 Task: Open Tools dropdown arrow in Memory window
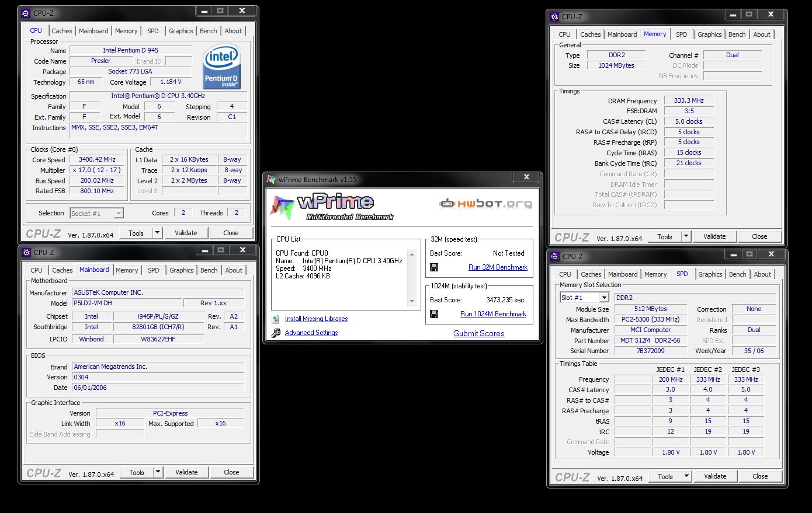point(686,236)
